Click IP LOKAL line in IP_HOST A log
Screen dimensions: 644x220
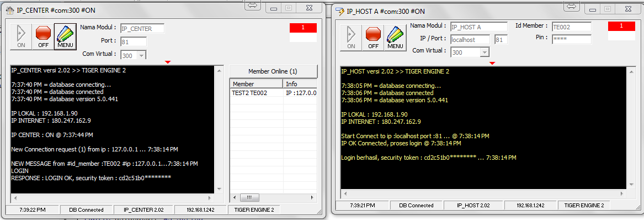[x=375, y=115]
